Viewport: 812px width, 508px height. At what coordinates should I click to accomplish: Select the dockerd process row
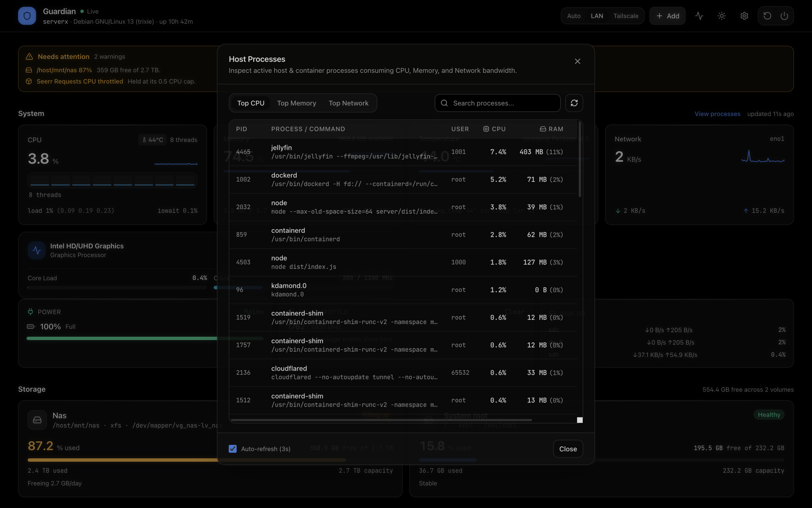(403, 179)
